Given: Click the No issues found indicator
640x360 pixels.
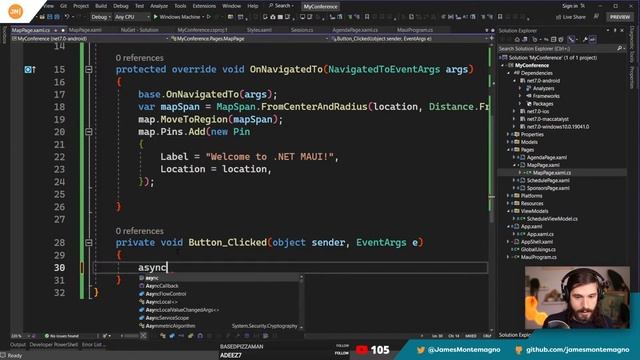Looking at the screenshot, I should (61, 336).
